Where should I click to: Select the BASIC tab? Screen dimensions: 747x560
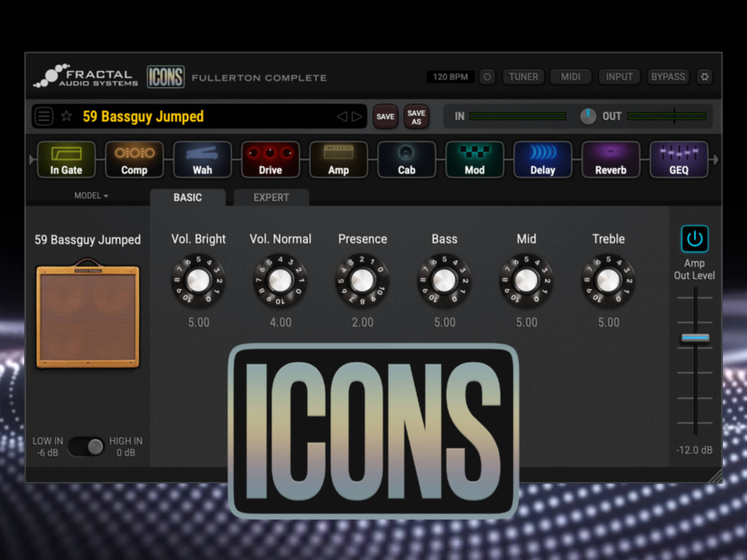point(187,197)
